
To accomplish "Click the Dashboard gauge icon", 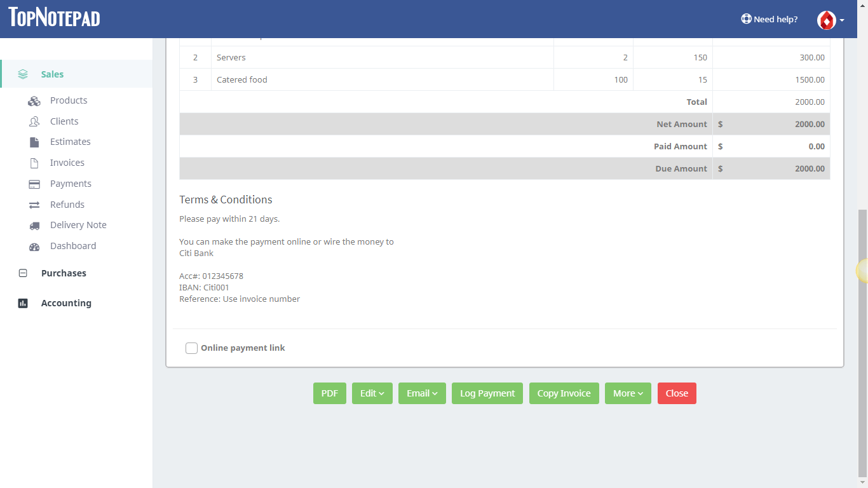I will point(34,247).
